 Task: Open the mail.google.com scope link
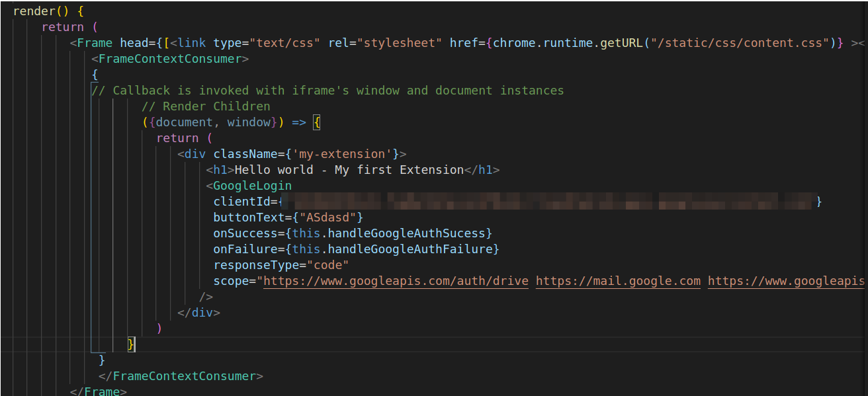[x=617, y=280]
